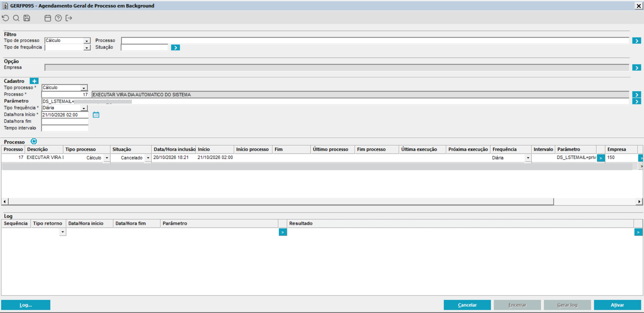This screenshot has width=644, height=313.
Task: Click the save diskette toolbar icon
Action: coord(27,18)
